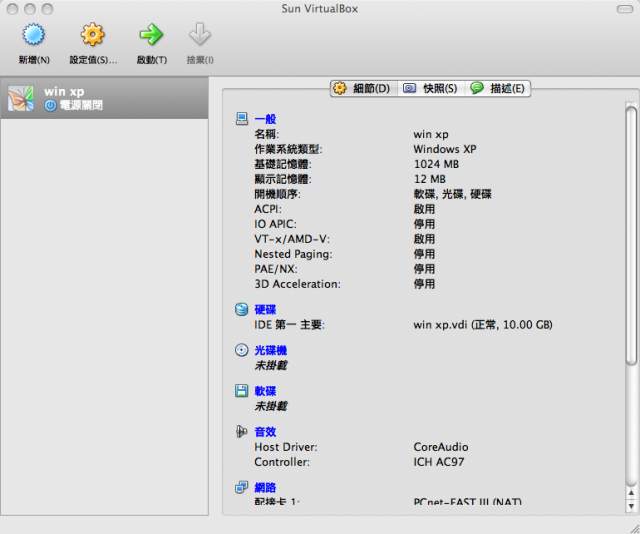Click the IO APIC label

pyautogui.click(x=276, y=224)
